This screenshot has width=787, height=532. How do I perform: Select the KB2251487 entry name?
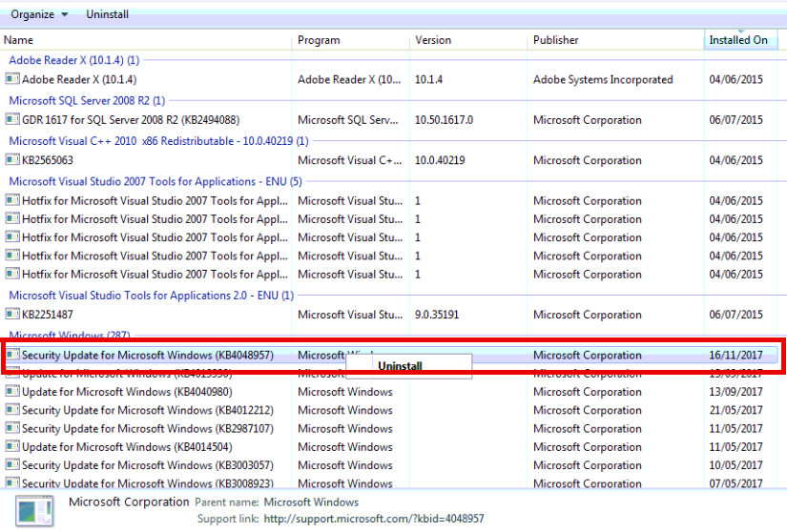point(48,315)
